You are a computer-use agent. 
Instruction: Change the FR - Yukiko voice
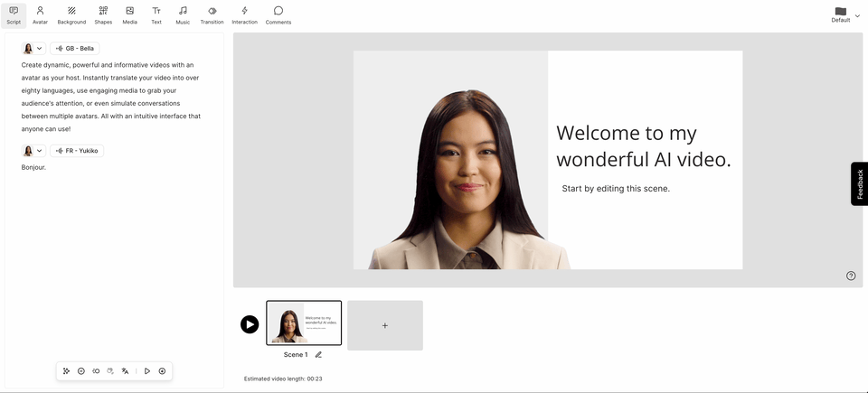point(77,151)
